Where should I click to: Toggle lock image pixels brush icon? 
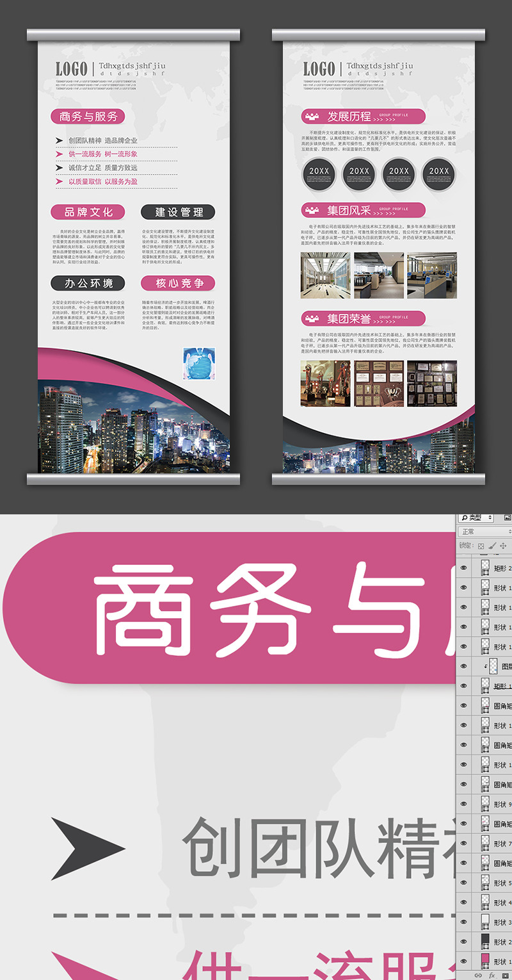[492, 546]
